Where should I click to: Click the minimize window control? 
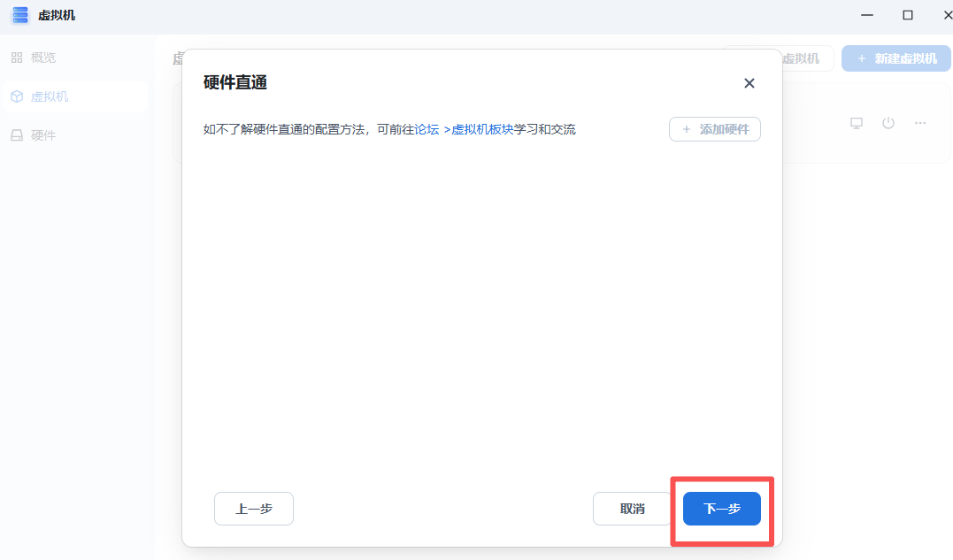coord(866,15)
